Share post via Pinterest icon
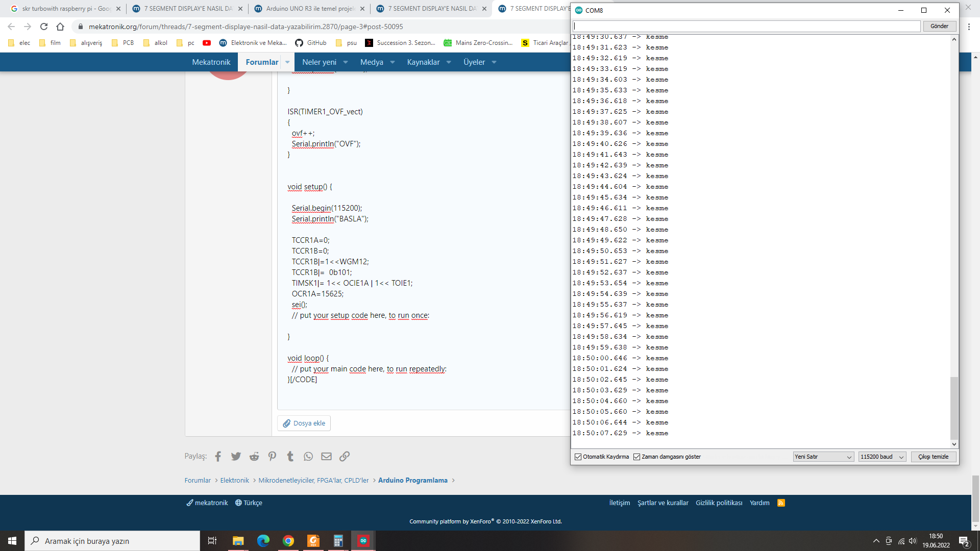This screenshot has height=551, width=980. point(272,457)
